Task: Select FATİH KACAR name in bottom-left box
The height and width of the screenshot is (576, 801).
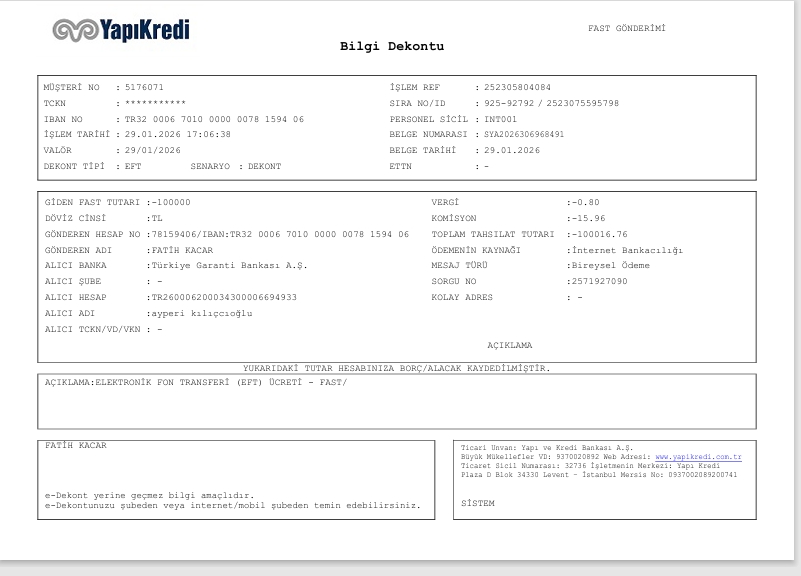Action: [x=76, y=445]
